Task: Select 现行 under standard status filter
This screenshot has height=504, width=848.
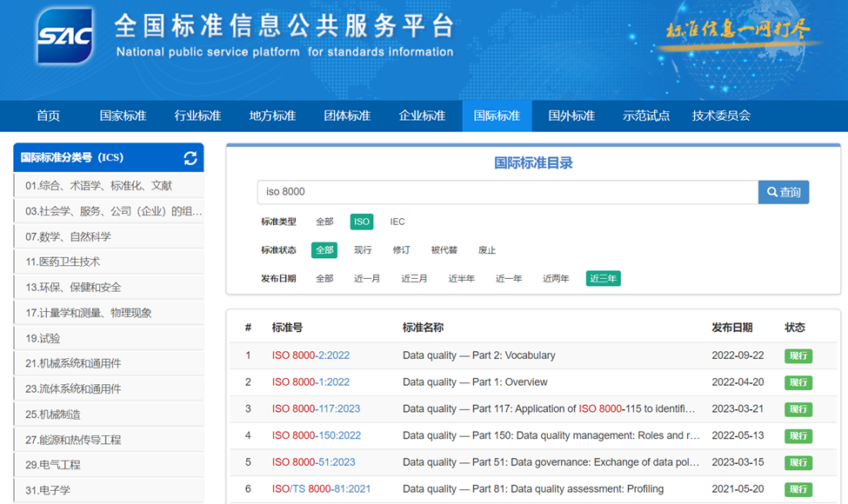Action: point(363,250)
